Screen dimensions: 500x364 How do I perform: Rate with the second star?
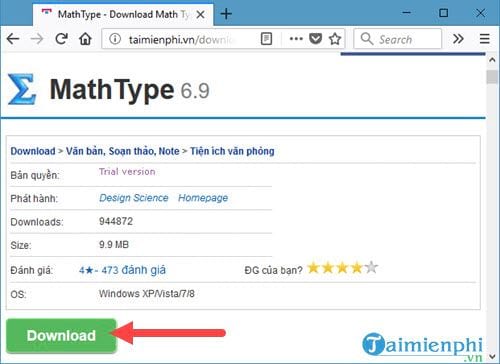[328, 267]
